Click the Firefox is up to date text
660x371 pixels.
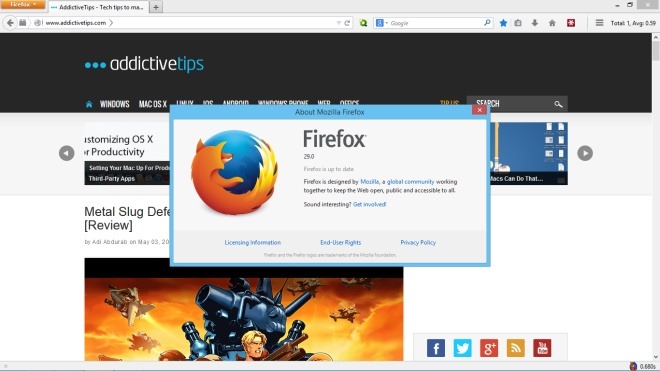point(329,169)
